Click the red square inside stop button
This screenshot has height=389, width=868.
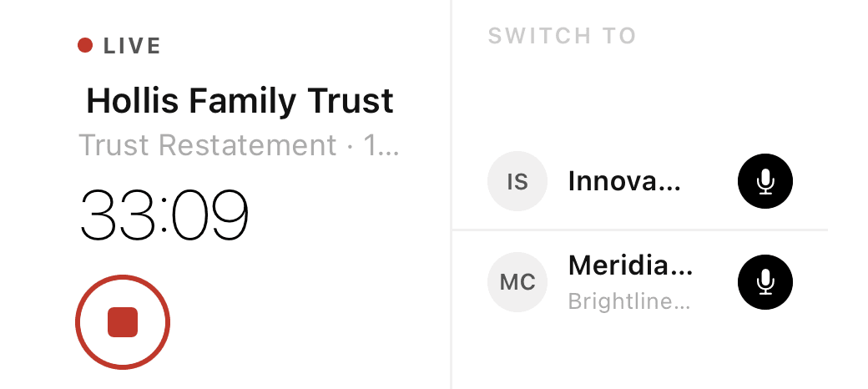pyautogui.click(x=123, y=322)
